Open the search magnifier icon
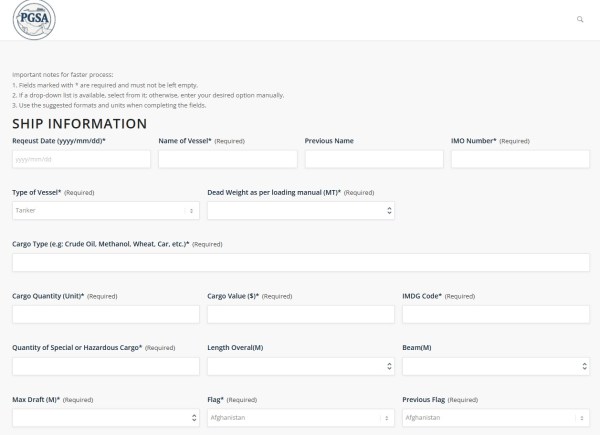 pyautogui.click(x=580, y=19)
